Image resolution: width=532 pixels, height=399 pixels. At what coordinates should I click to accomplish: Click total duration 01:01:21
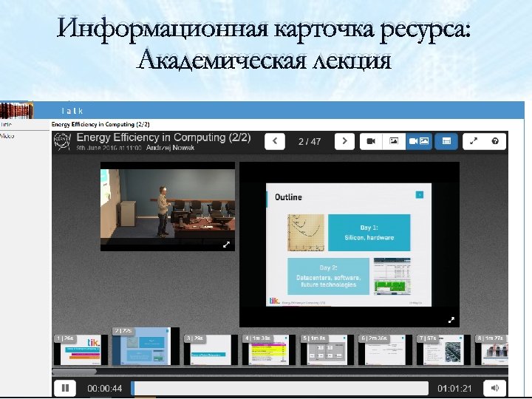coord(454,389)
